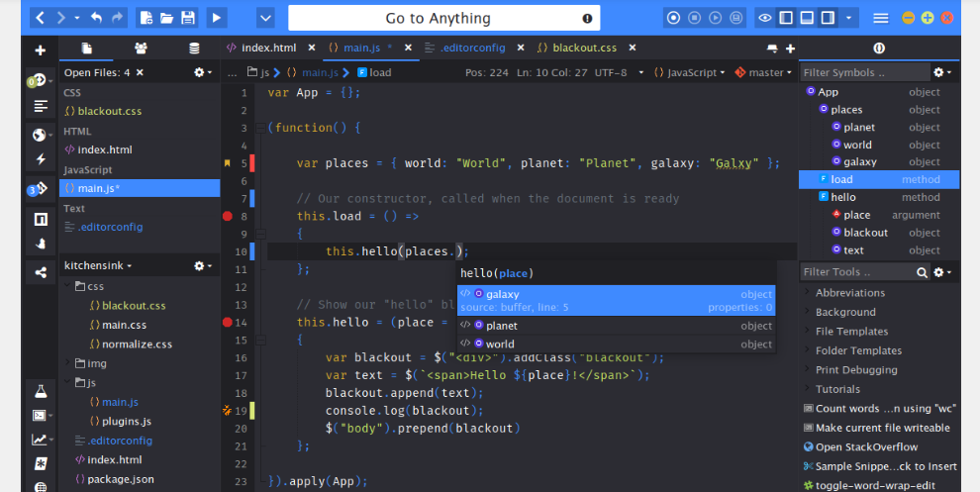
Task: Open the Files tab icon in the left pane
Action: pyautogui.click(x=86, y=49)
